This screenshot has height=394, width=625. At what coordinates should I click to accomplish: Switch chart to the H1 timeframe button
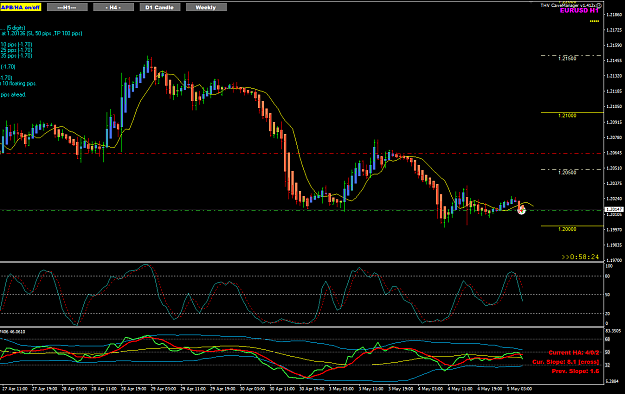pos(67,7)
